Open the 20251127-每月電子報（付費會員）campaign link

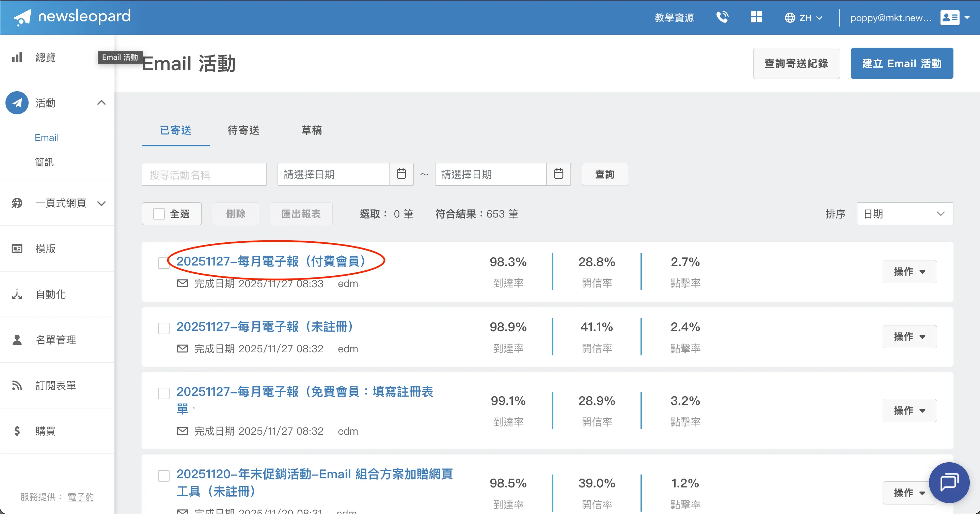(x=271, y=261)
